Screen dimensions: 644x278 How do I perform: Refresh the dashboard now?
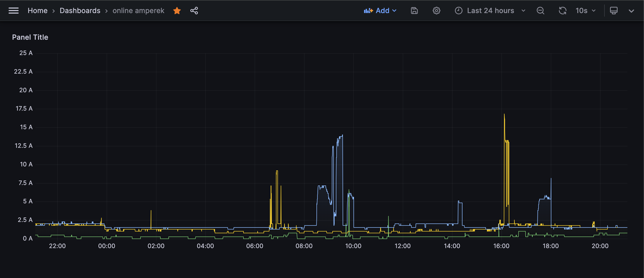pos(562,11)
